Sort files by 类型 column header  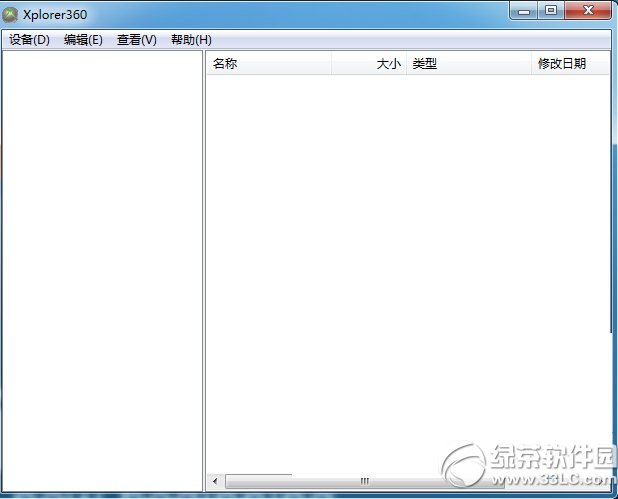pyautogui.click(x=469, y=63)
